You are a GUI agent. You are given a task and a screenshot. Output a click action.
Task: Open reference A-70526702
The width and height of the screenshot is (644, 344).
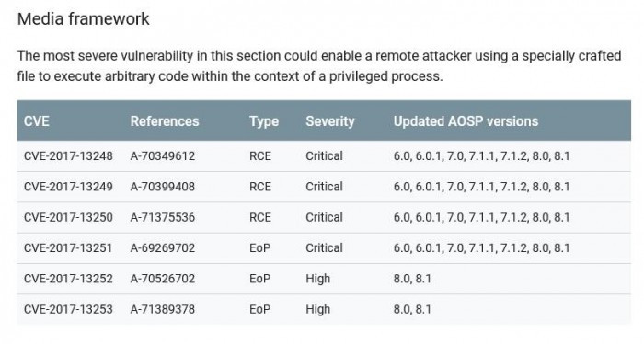(163, 279)
